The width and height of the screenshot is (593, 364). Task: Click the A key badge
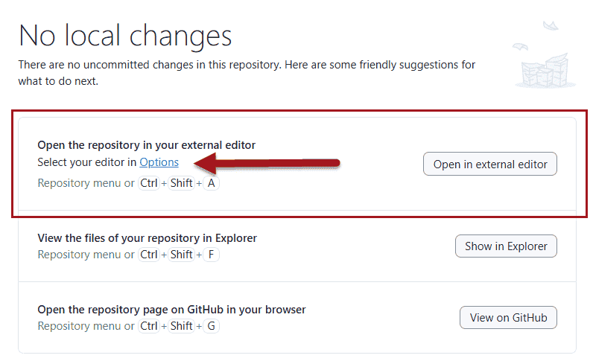212,183
